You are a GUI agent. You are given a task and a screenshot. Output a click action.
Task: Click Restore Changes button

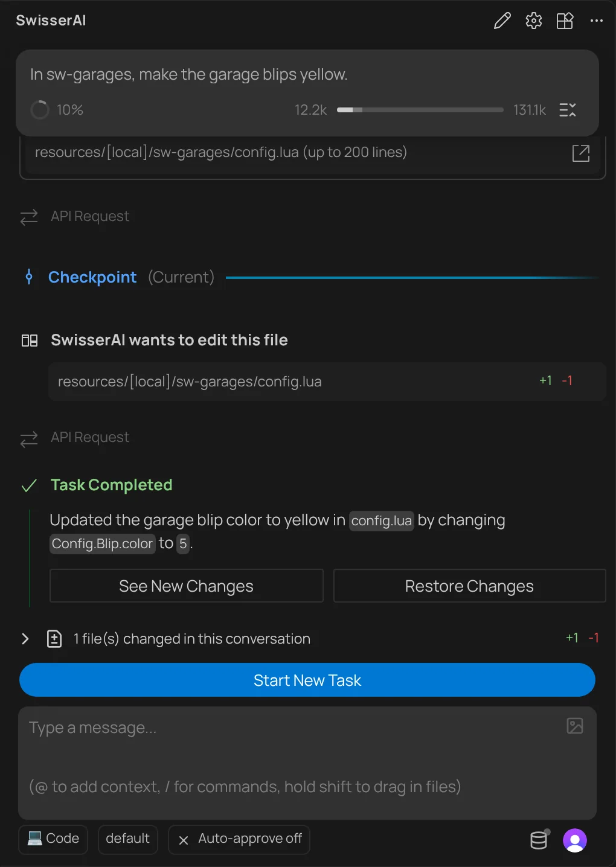point(469,586)
